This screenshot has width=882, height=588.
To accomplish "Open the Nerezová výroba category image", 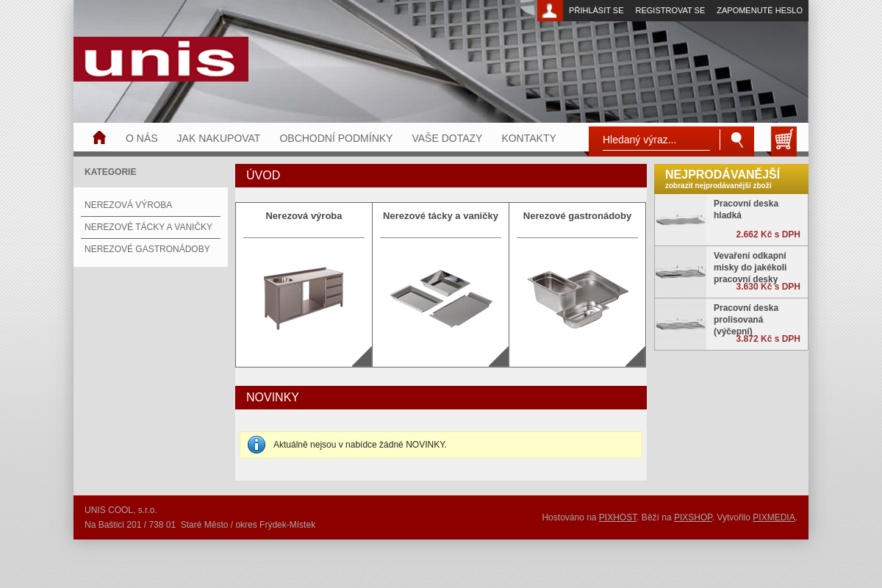I will (x=304, y=297).
